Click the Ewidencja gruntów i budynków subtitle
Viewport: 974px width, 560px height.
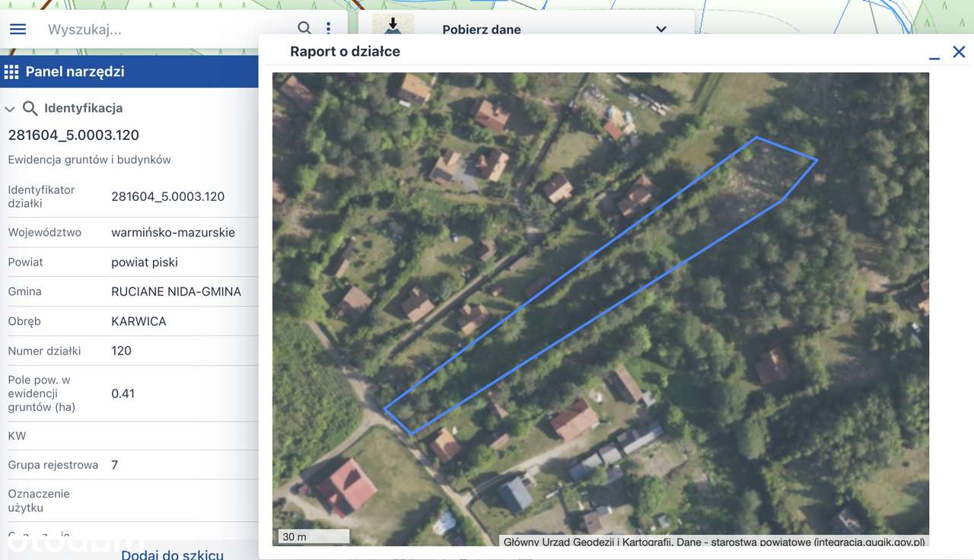point(90,160)
